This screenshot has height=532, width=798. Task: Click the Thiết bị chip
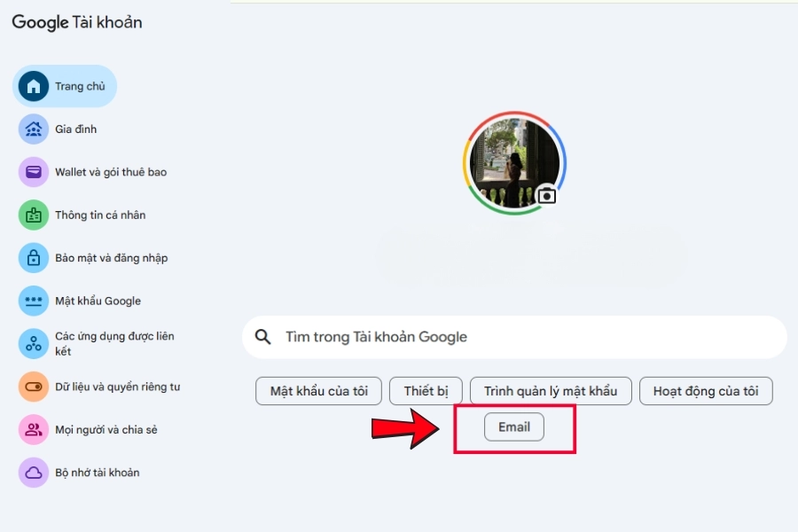426,391
